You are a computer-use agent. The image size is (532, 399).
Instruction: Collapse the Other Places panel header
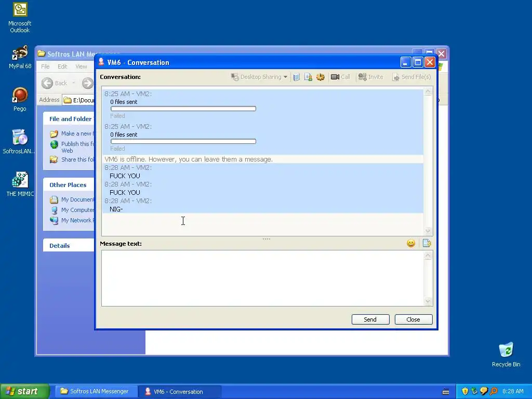pos(69,185)
